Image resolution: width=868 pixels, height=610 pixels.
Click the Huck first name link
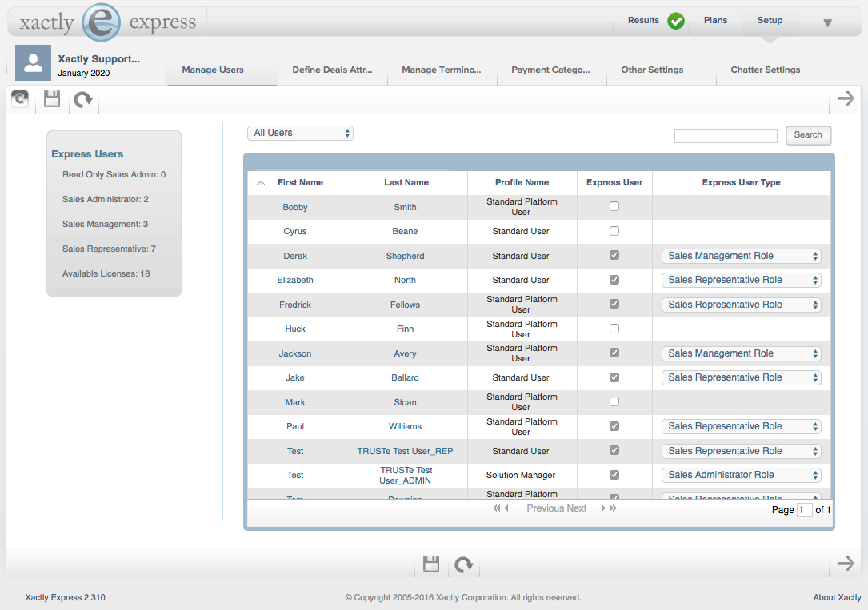pyautogui.click(x=295, y=329)
